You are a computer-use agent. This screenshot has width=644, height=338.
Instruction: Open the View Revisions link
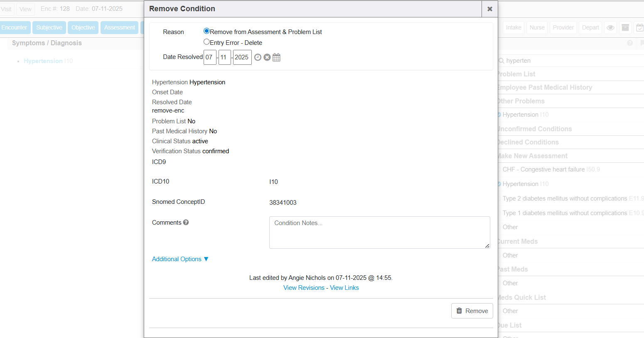click(304, 288)
